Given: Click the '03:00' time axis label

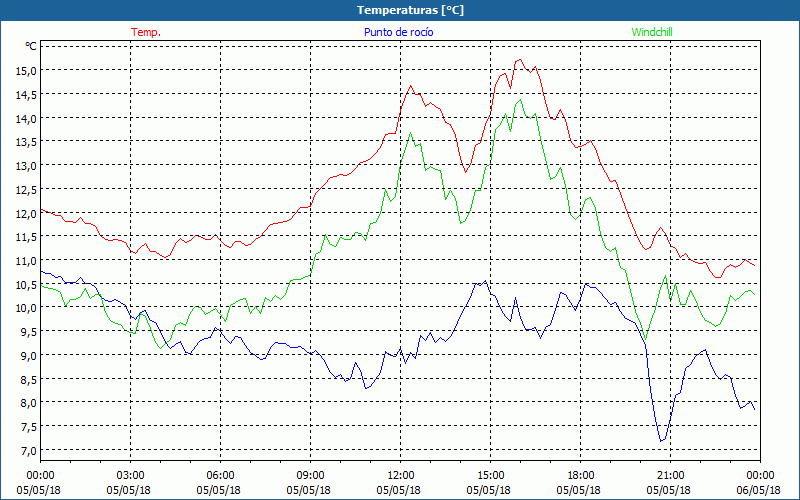Looking at the screenshot, I should click(x=131, y=476).
